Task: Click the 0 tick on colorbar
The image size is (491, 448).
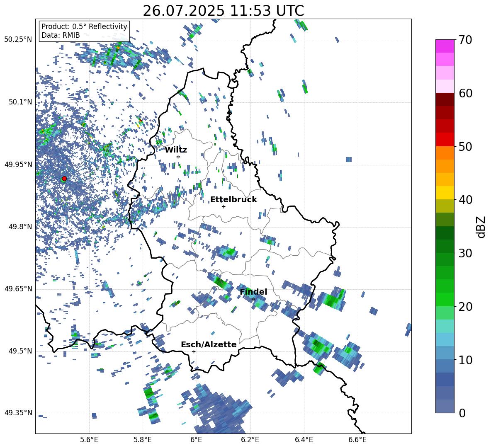Action: pos(462,413)
